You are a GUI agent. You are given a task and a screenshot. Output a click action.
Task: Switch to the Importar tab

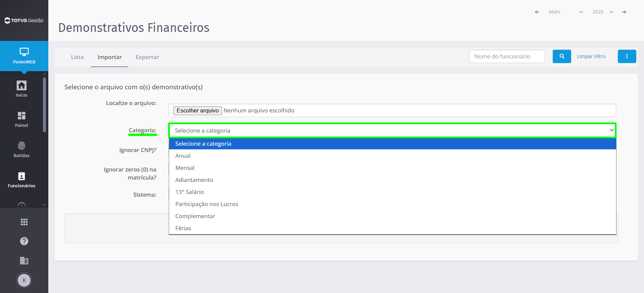coord(109,57)
